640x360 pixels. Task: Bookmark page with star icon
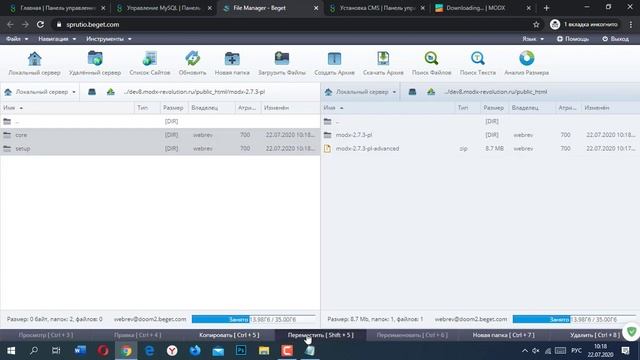536,24
